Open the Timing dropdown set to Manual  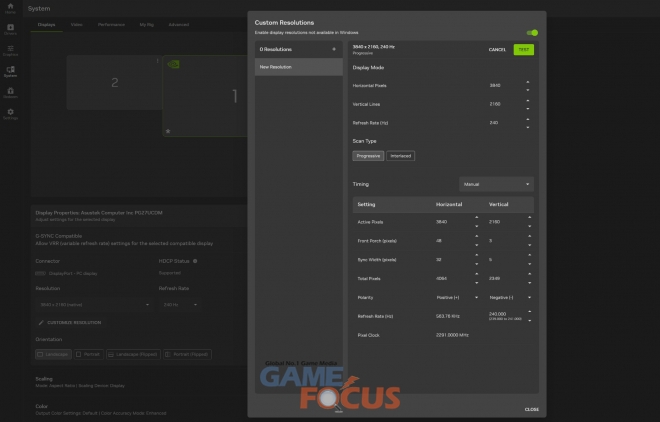(496, 184)
